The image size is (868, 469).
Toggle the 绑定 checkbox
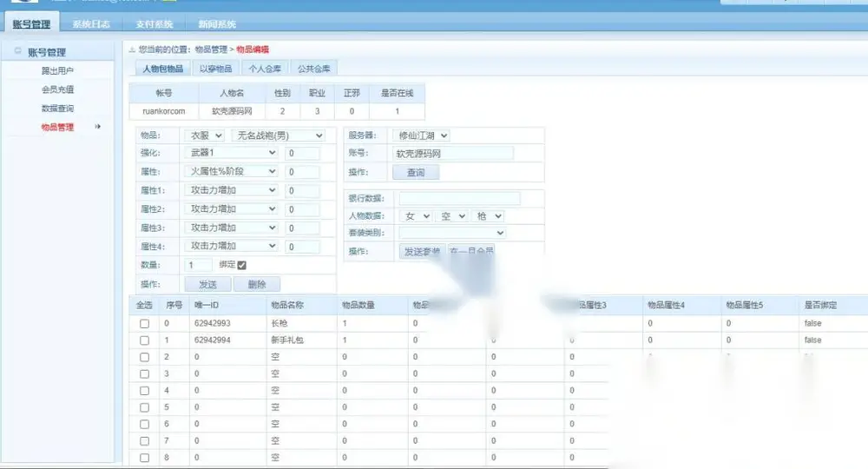pos(242,265)
